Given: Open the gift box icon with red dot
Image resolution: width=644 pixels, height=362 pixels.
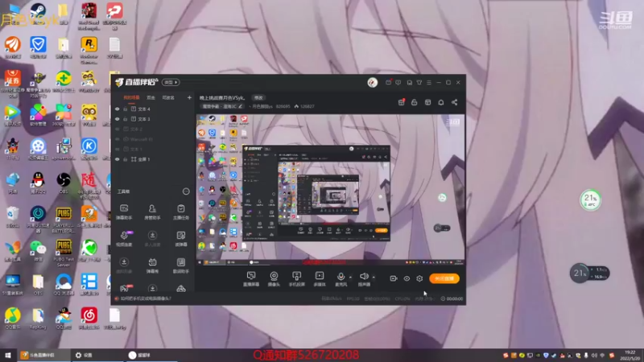Looking at the screenshot, I should [x=401, y=102].
